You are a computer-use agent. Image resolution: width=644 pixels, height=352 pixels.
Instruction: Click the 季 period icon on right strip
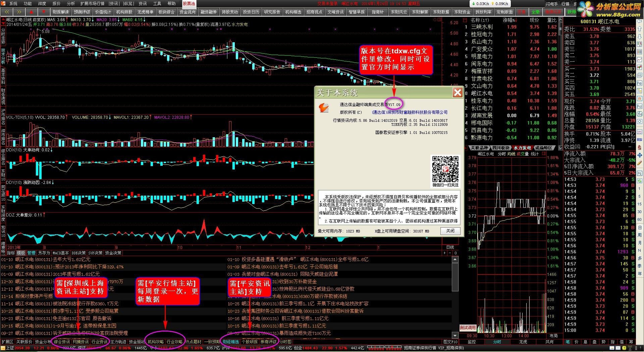(x=640, y=266)
